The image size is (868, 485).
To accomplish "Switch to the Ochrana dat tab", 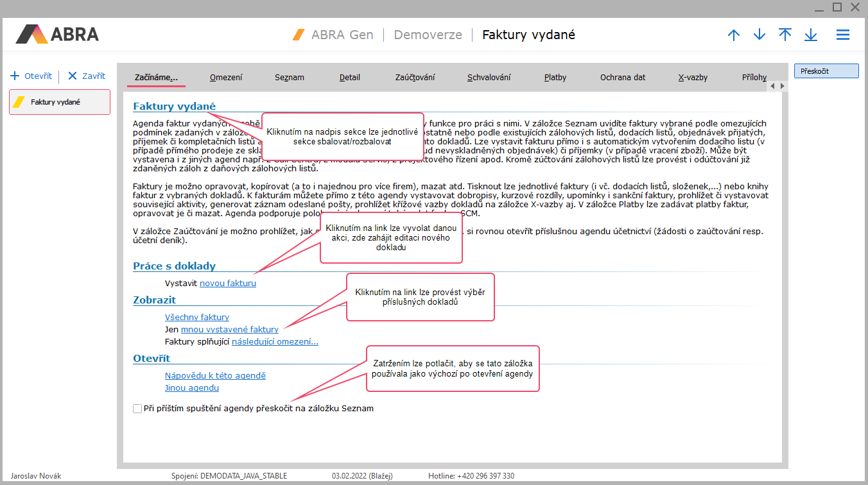I will point(623,77).
